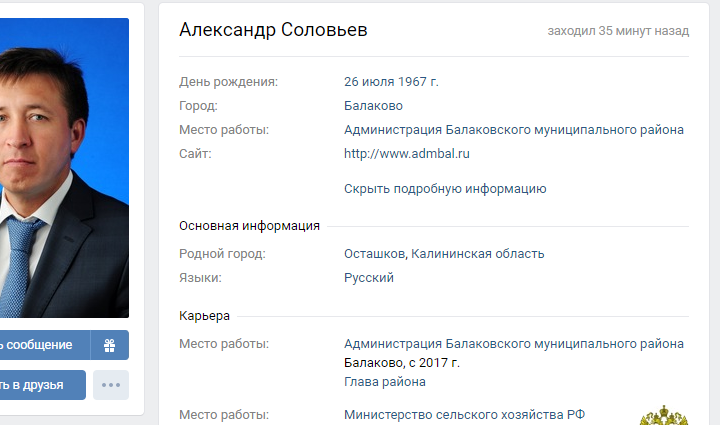Image resolution: width=720 pixels, height=425 pixels.
Task: Collapse details via Скрыть подробную информацию
Action: 445,188
